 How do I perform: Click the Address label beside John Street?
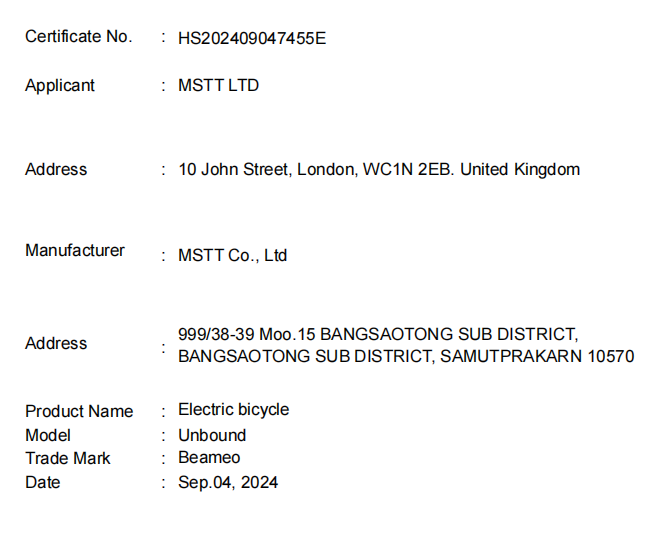tap(56, 170)
